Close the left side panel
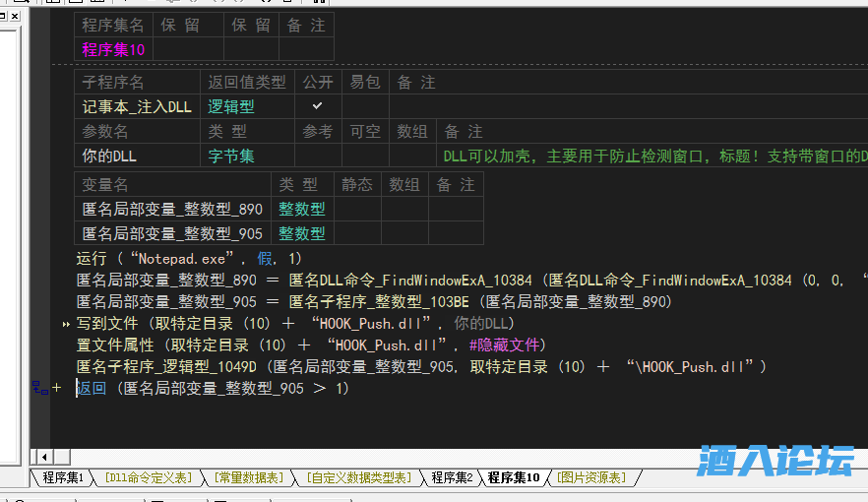This screenshot has width=868, height=502. [x=13, y=17]
